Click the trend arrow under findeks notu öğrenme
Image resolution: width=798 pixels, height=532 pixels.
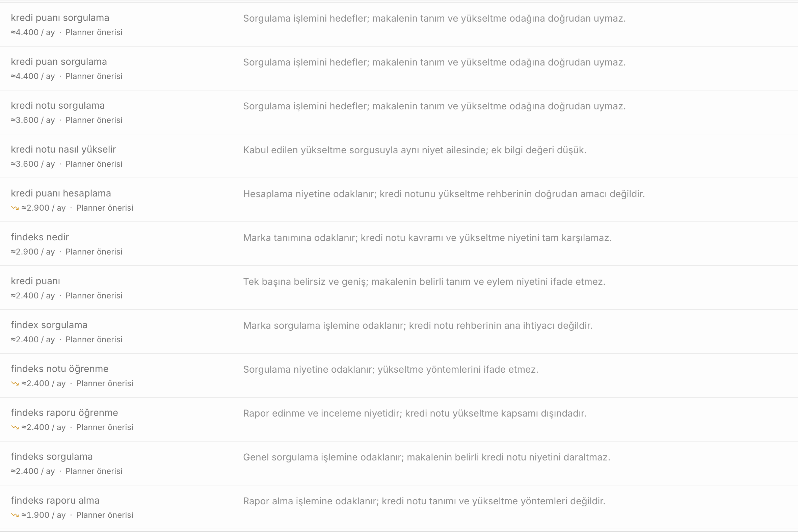pyautogui.click(x=15, y=383)
